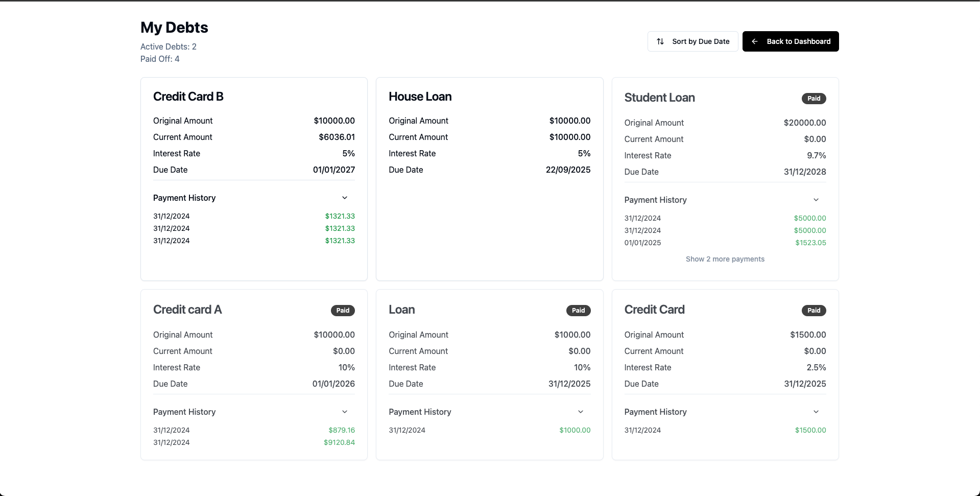The width and height of the screenshot is (980, 496).
Task: Click the $1000.00 payment on Loan
Action: click(575, 430)
